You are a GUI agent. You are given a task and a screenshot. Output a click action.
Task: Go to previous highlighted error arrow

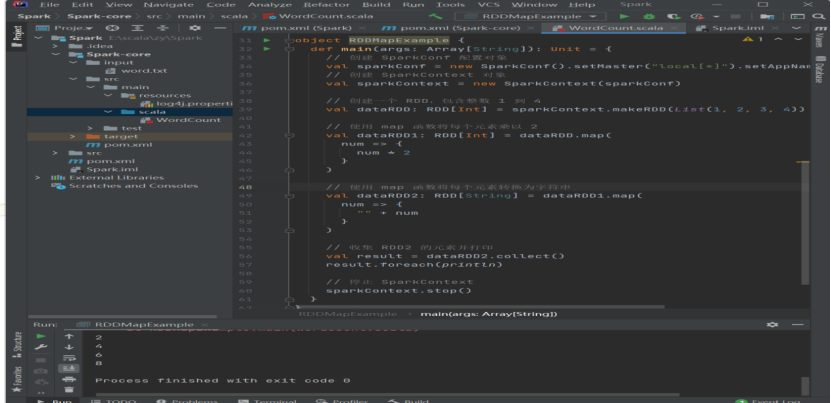pos(778,39)
